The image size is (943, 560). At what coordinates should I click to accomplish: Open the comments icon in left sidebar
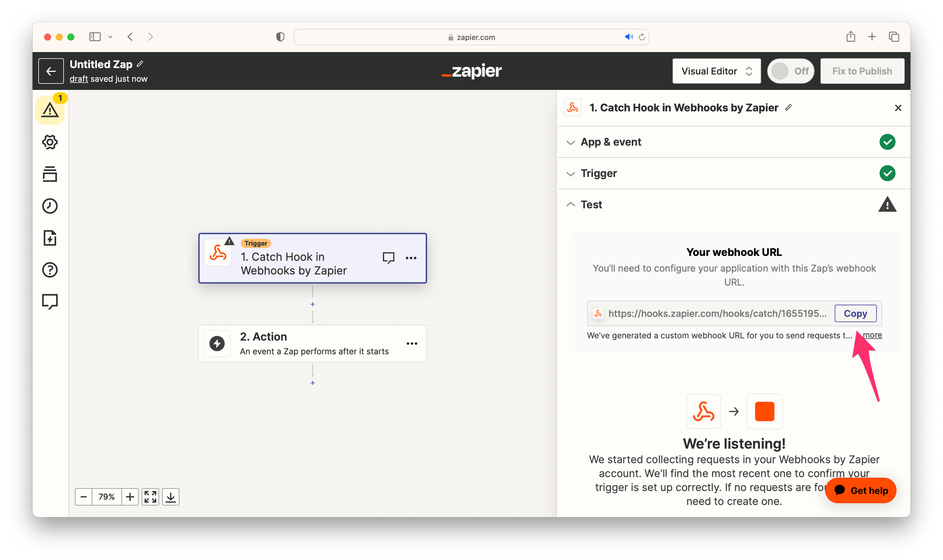click(x=50, y=302)
